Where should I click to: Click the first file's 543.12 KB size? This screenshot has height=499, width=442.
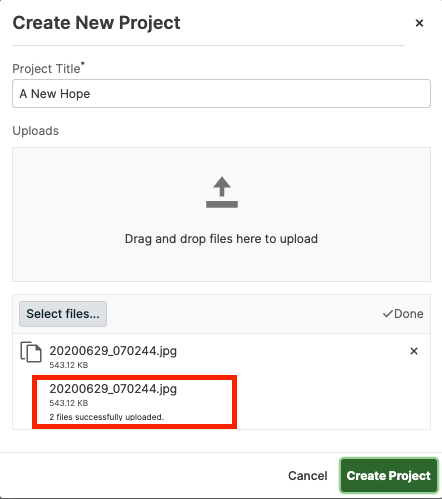[x=69, y=365]
